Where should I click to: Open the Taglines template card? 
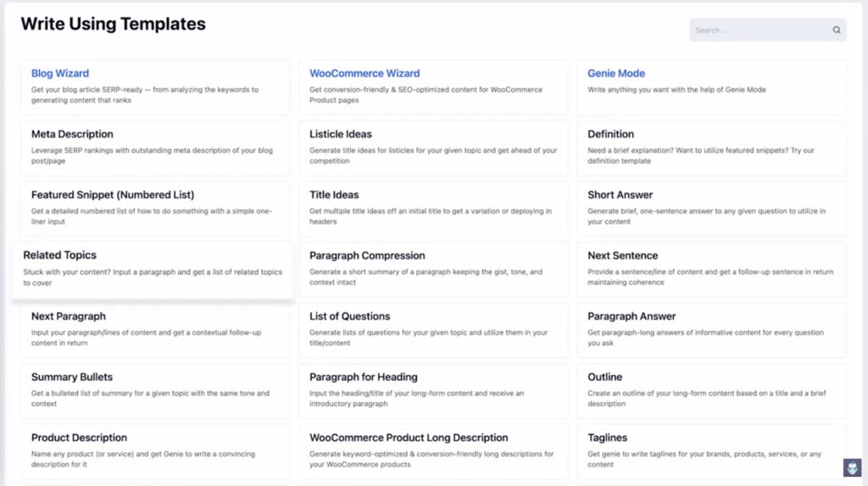[x=711, y=451]
